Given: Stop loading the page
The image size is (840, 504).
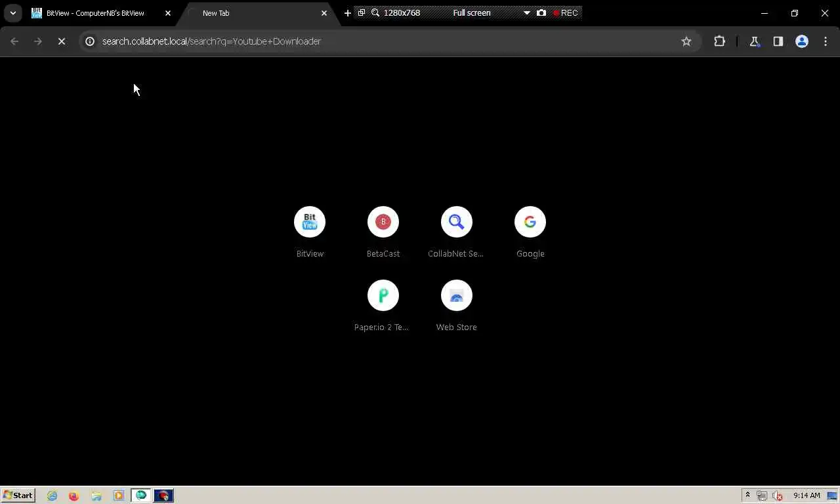Looking at the screenshot, I should coord(62,41).
